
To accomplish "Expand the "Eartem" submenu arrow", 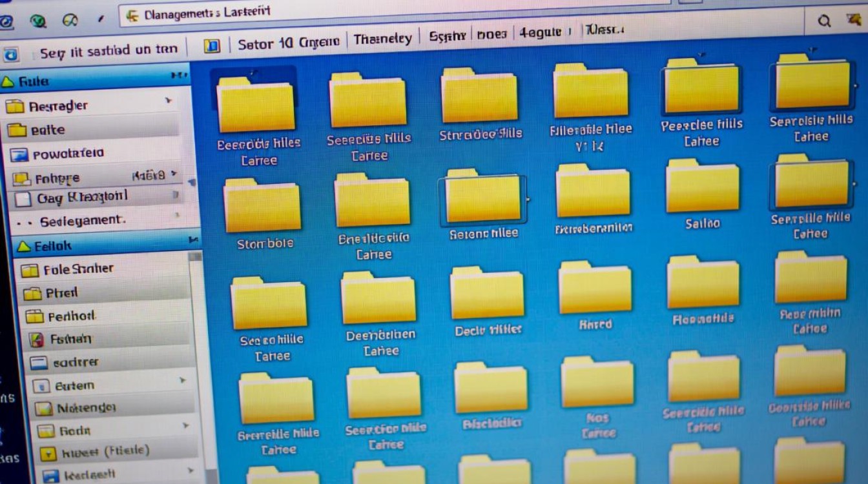I will click(x=183, y=381).
